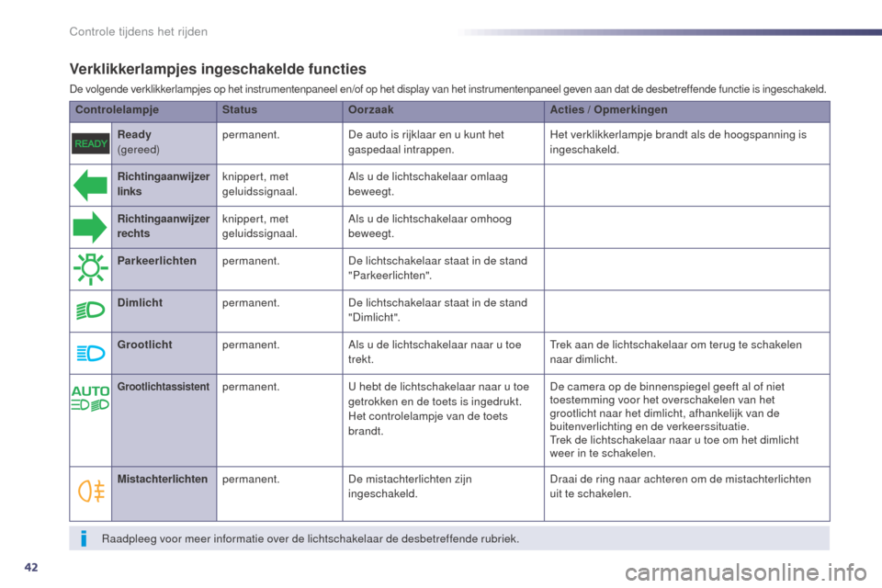
Task: Click 'De mistachterlichten zijn ingeschakeld' text
Action: click(410, 486)
